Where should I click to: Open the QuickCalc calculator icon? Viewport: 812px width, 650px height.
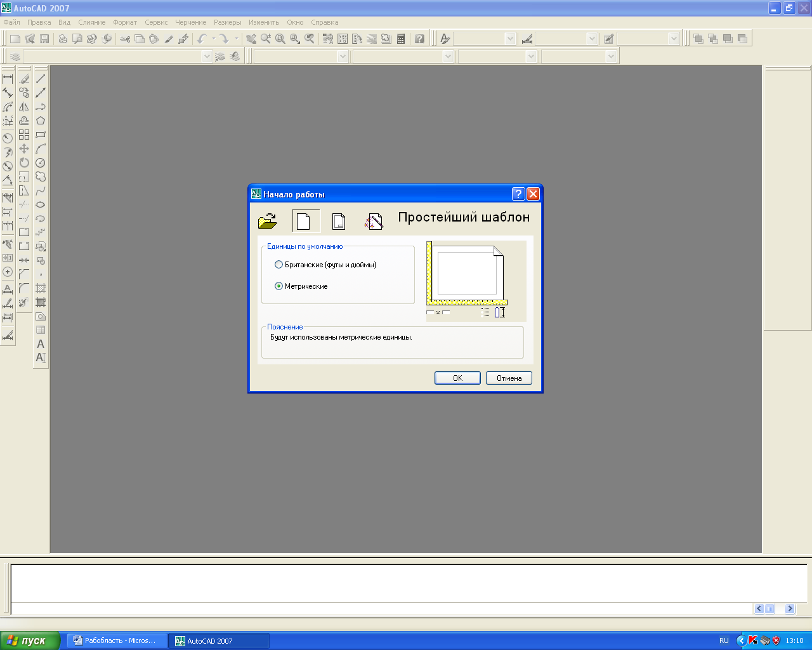[x=401, y=39]
